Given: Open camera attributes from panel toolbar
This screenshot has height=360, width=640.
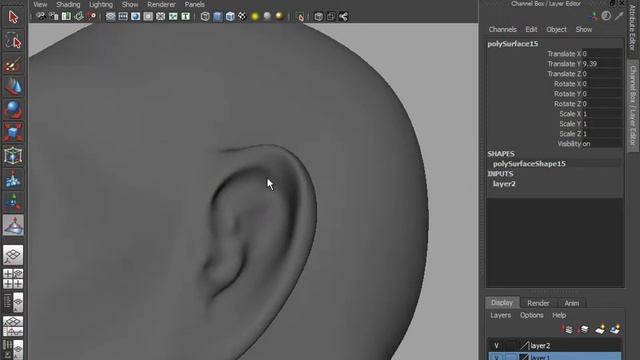Looking at the screenshot, I should (53, 16).
